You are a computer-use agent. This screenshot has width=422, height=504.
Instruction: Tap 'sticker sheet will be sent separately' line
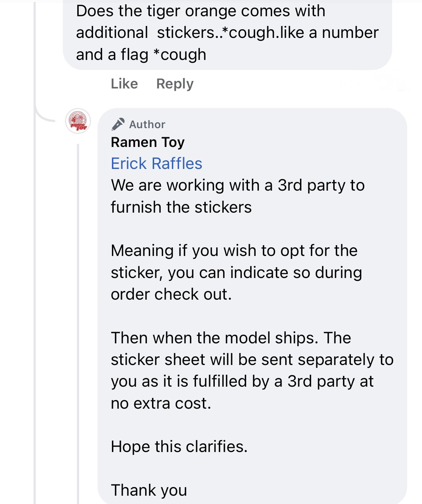(x=252, y=360)
